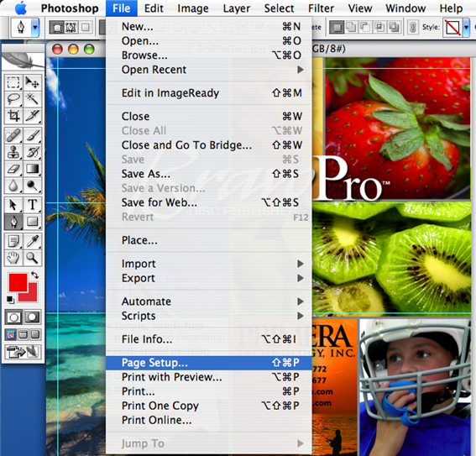Click the feather logo atop toolbox
The width and height of the screenshot is (476, 456).
(23, 60)
